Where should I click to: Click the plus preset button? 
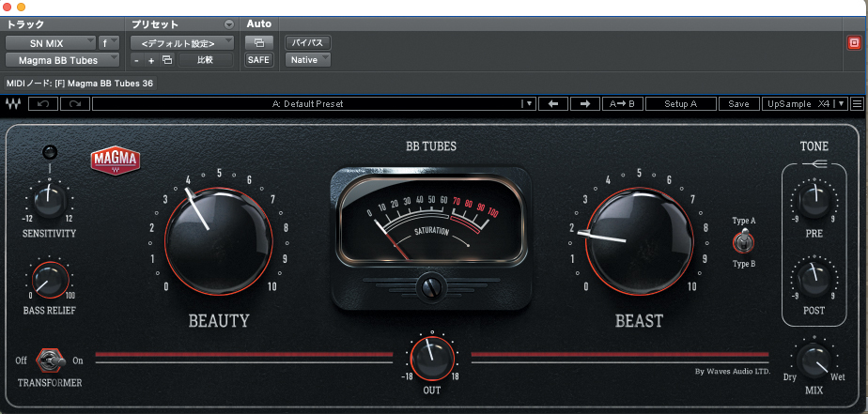click(x=151, y=60)
